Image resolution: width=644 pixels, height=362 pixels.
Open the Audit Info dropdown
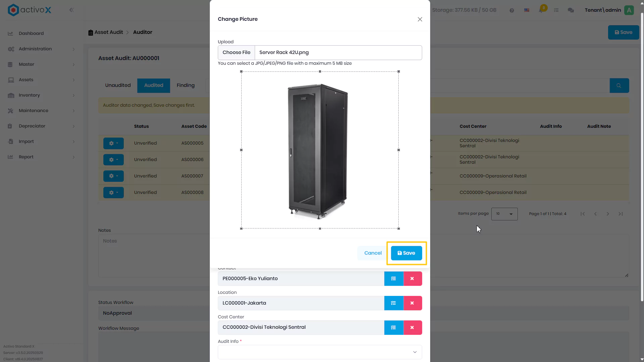tap(319, 352)
